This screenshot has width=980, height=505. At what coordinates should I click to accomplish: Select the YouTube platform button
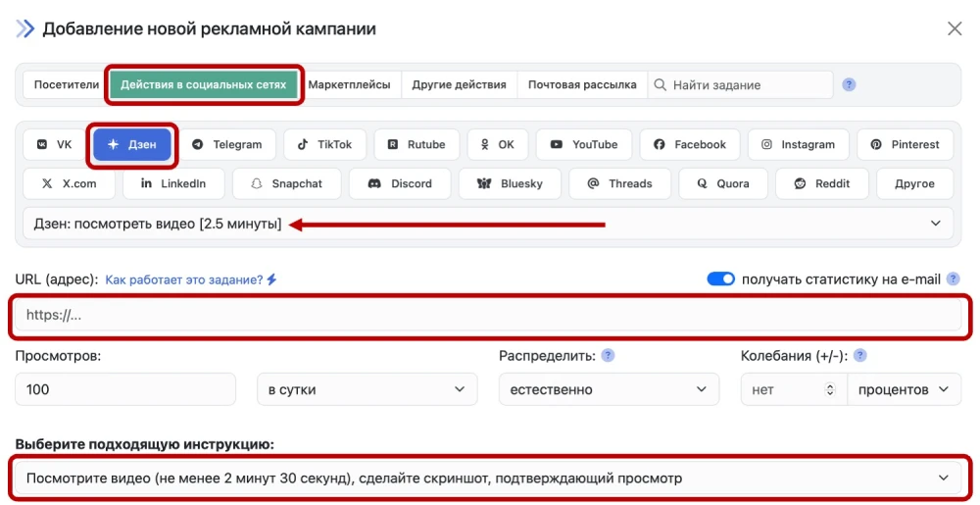[583, 144]
